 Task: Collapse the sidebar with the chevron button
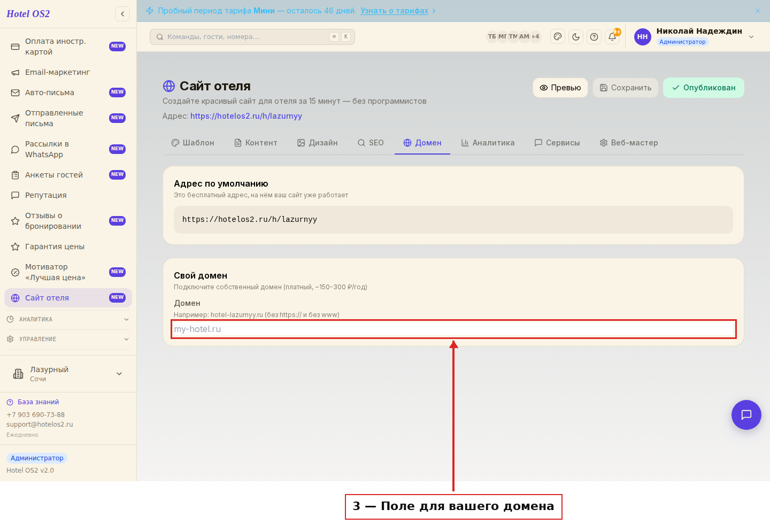[x=122, y=14]
